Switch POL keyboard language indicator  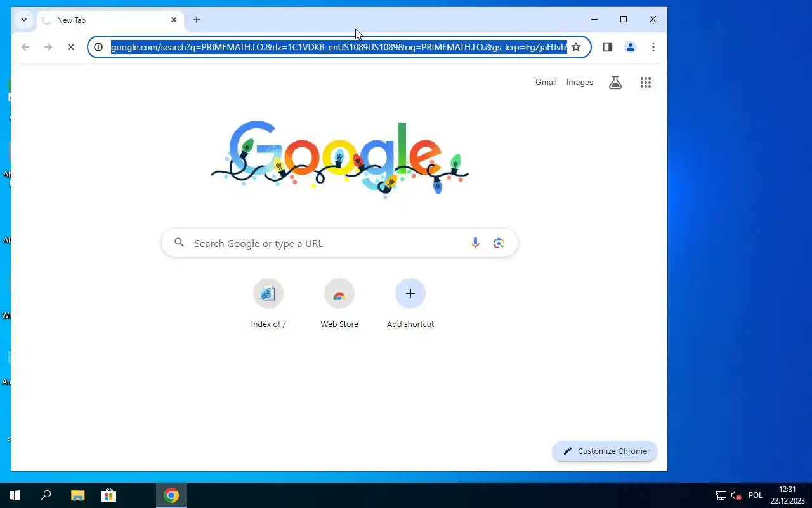pos(756,495)
